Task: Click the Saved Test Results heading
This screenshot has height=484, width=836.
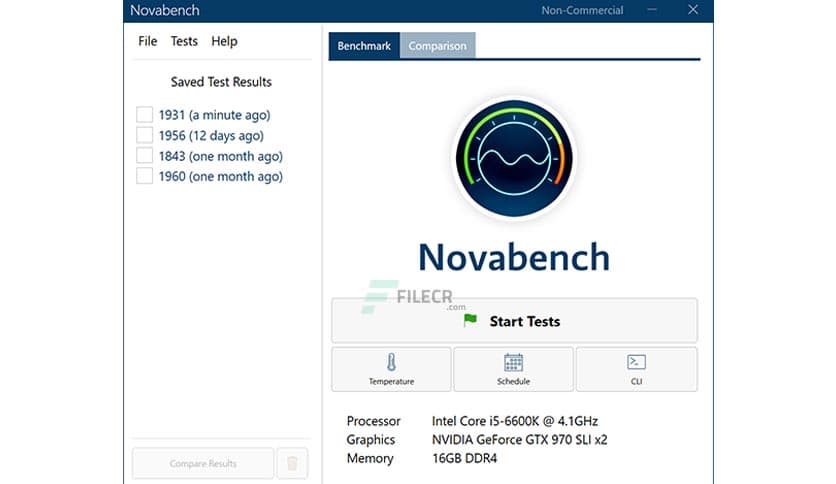Action: 221,82
